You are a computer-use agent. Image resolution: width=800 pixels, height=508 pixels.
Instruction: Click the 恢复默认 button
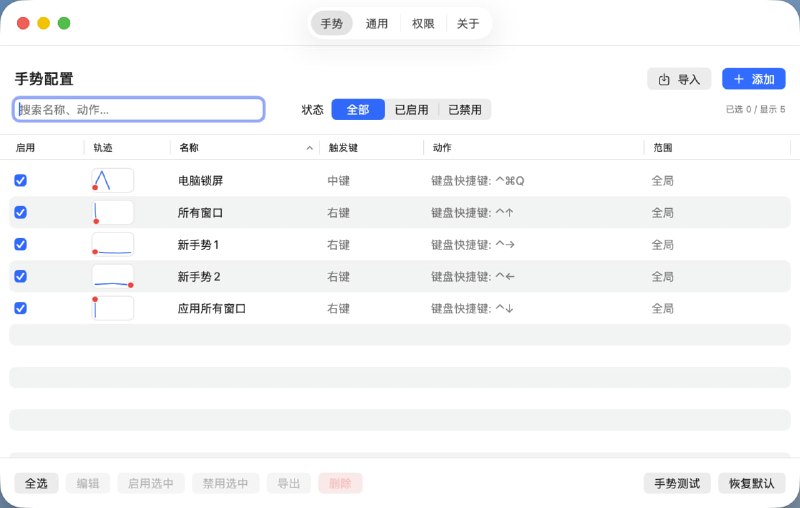752,483
